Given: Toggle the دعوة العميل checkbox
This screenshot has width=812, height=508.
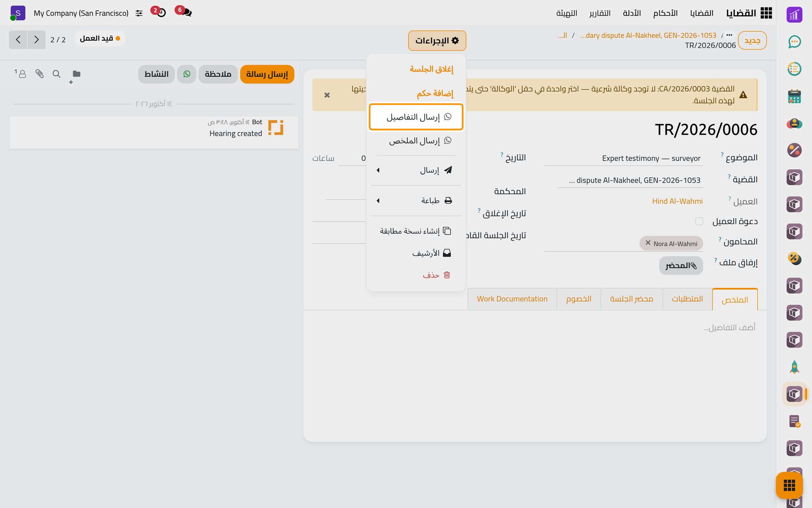Looking at the screenshot, I should (x=699, y=221).
